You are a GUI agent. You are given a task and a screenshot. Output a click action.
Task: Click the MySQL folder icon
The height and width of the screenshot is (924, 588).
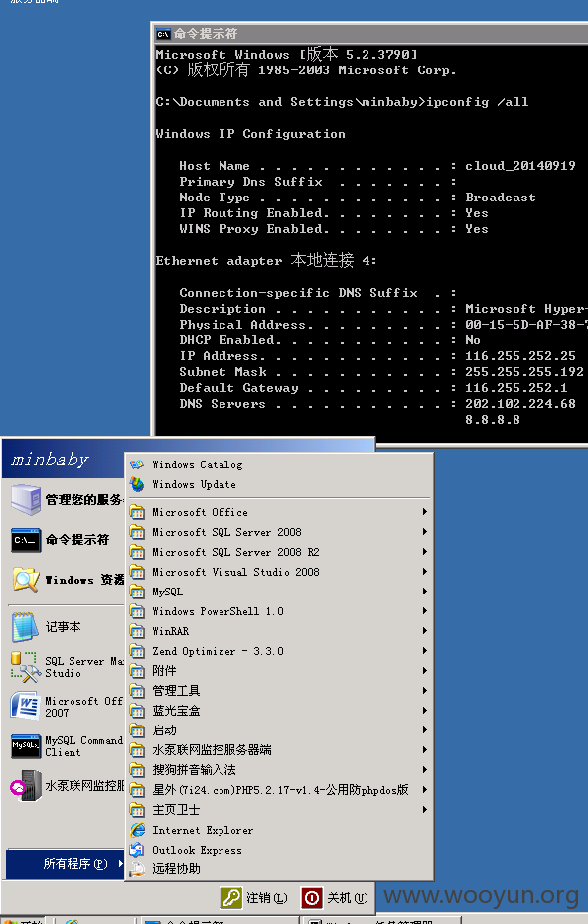point(137,592)
